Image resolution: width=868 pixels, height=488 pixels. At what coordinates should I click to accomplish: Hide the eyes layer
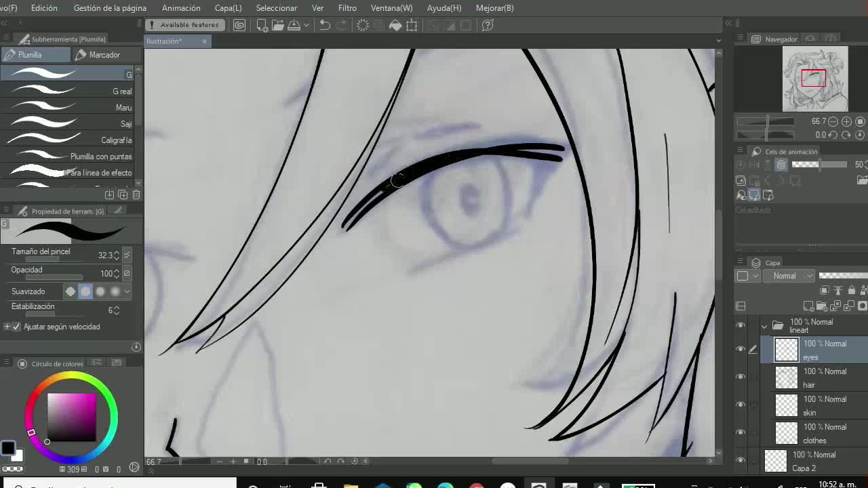point(741,349)
